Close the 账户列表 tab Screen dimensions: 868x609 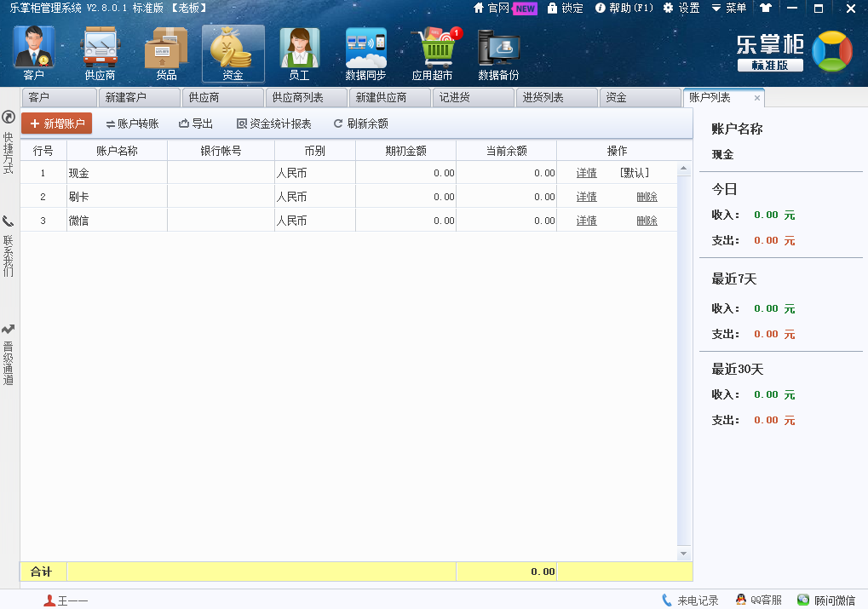pyautogui.click(x=757, y=98)
